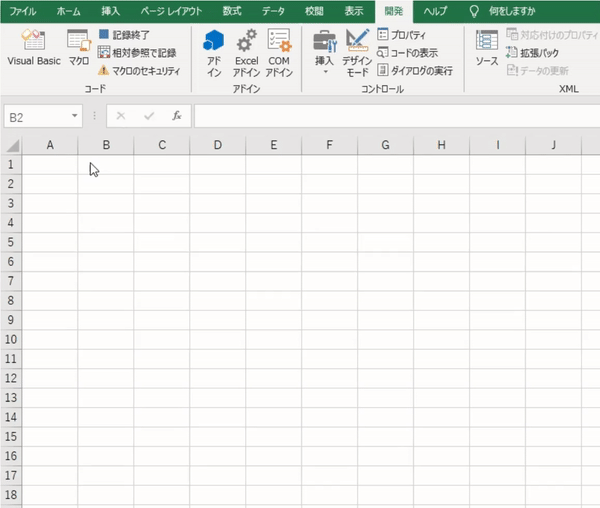Click コードの表示 view code
This screenshot has height=508, width=600.
click(407, 52)
